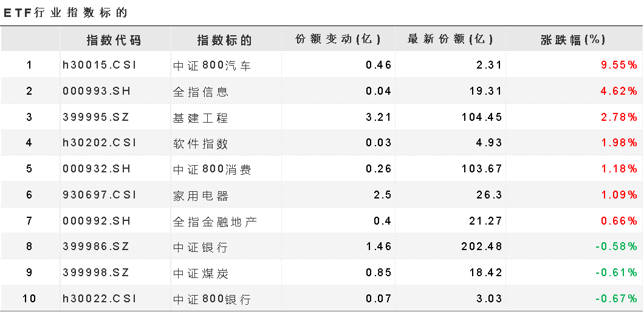Image resolution: width=644 pixels, height=312 pixels.
Task: Select the -0.67% change value
Action: (x=617, y=299)
